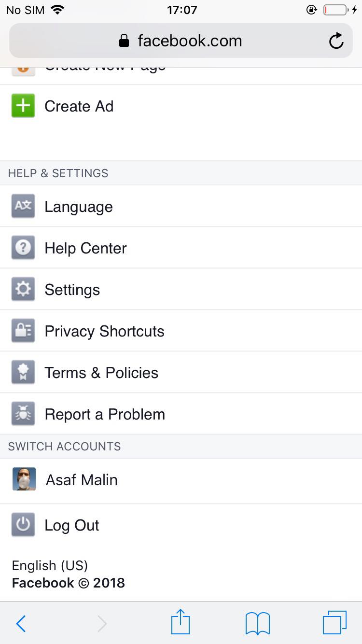Select the Terms & Policies entry
The height and width of the screenshot is (644, 362).
coord(101,373)
